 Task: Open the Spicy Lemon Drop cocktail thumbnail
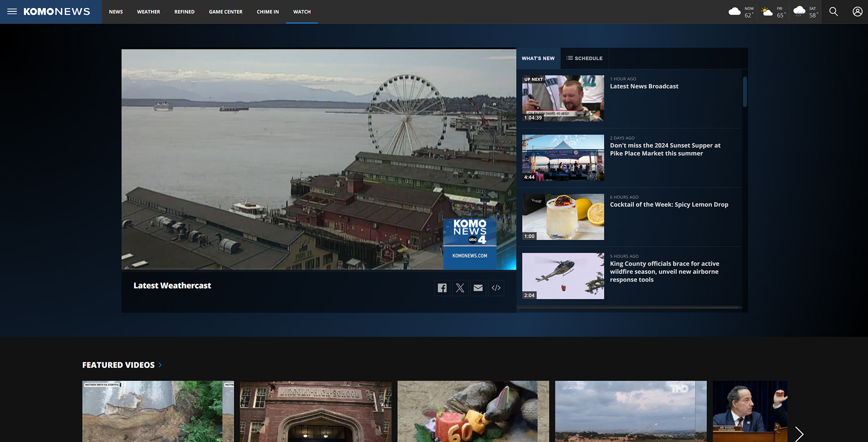tap(563, 217)
